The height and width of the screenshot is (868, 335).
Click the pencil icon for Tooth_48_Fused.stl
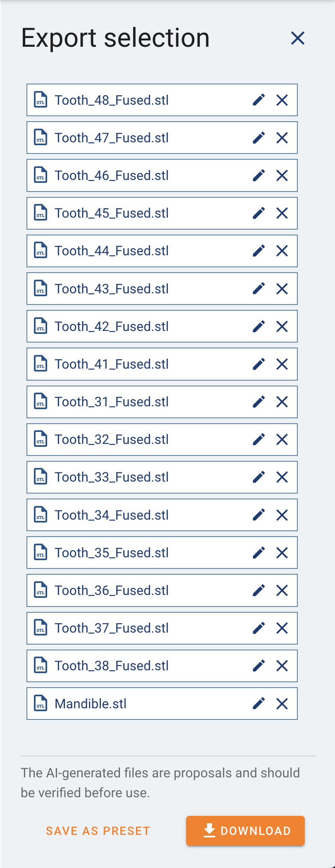259,100
